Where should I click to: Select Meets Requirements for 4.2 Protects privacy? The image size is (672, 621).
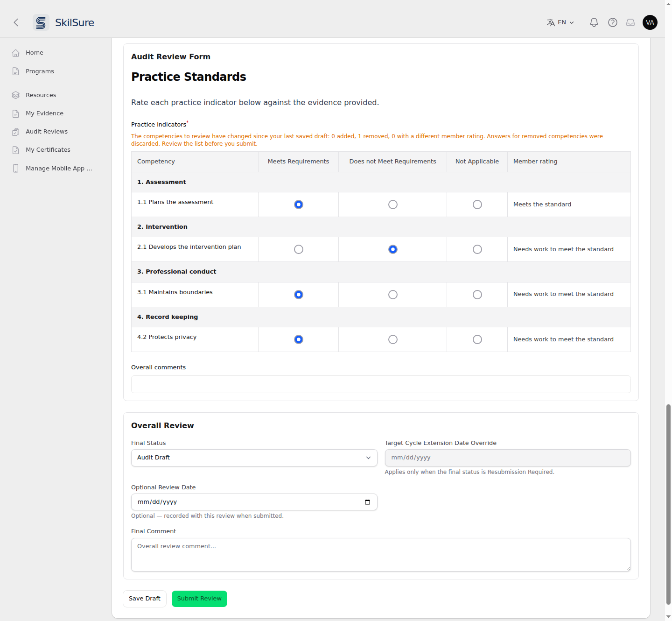click(x=299, y=339)
